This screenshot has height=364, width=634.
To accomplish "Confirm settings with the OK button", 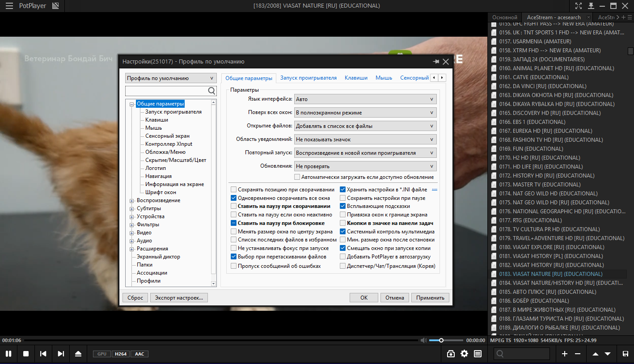I will (364, 297).
